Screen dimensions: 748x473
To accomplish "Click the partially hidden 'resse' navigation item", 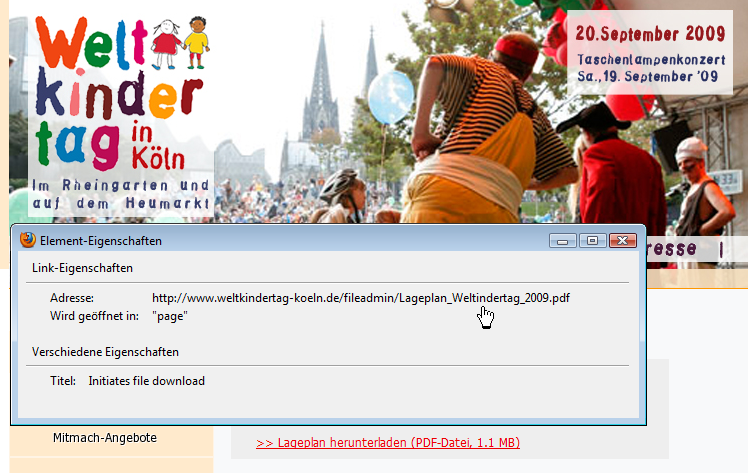I will [x=672, y=249].
